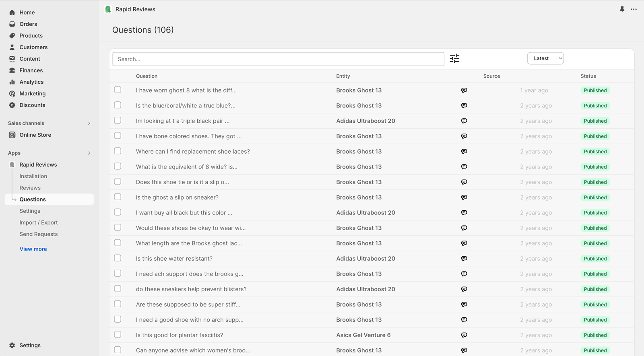Expand the Sales channels section chevron

[x=89, y=123]
